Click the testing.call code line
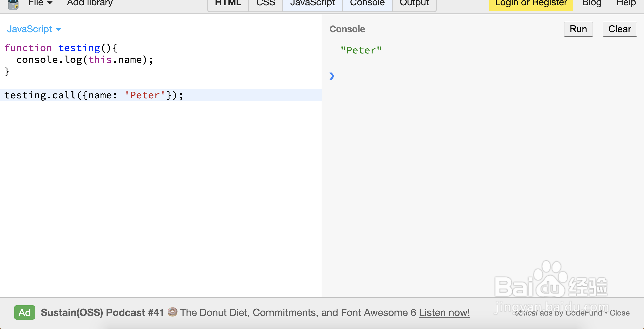 pos(94,95)
